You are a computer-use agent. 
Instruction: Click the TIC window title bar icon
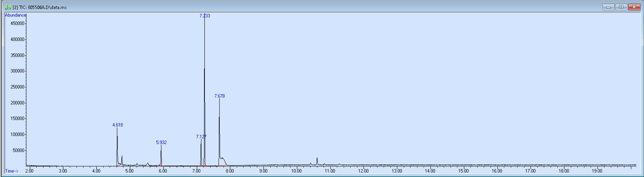coord(7,7)
